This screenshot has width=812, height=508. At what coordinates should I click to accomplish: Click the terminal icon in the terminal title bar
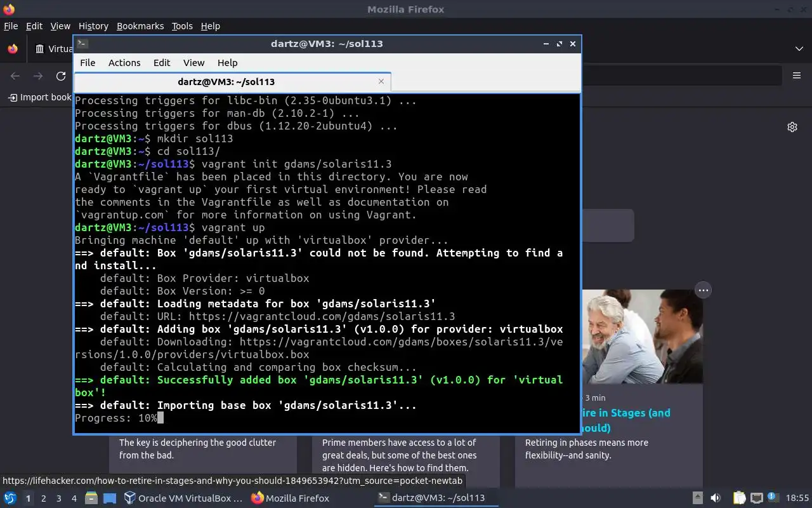[x=82, y=44]
